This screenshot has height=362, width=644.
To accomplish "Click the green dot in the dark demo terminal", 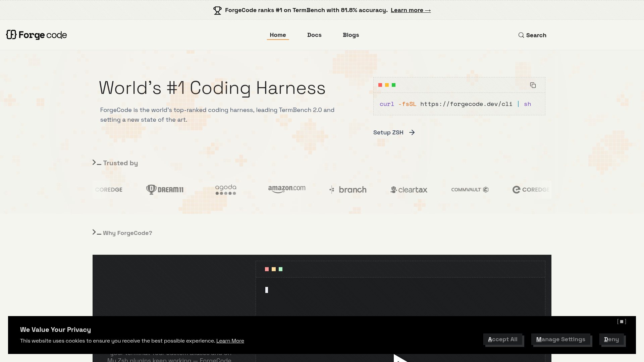I will tap(281, 269).
